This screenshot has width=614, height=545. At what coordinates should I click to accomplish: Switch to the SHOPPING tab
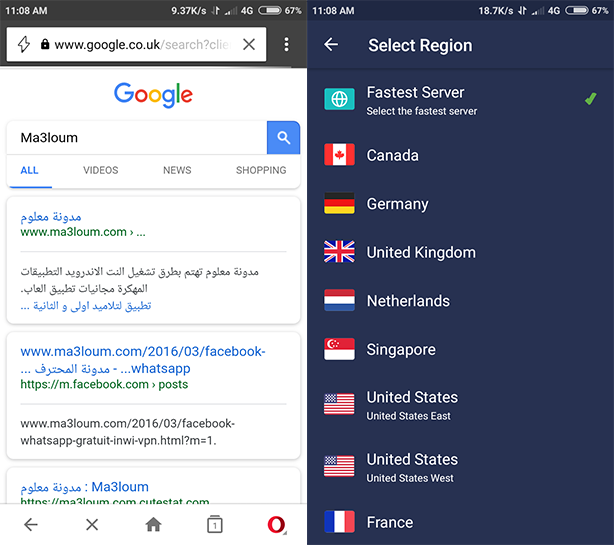[261, 170]
